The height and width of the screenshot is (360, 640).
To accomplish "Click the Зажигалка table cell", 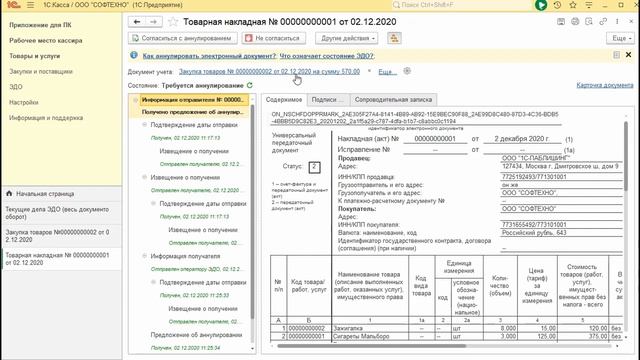I will (370, 328).
